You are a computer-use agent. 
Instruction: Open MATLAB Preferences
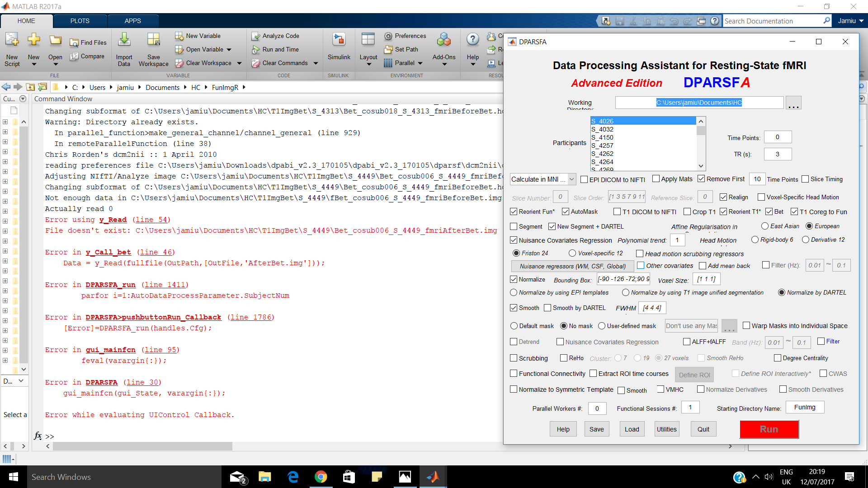click(x=405, y=36)
